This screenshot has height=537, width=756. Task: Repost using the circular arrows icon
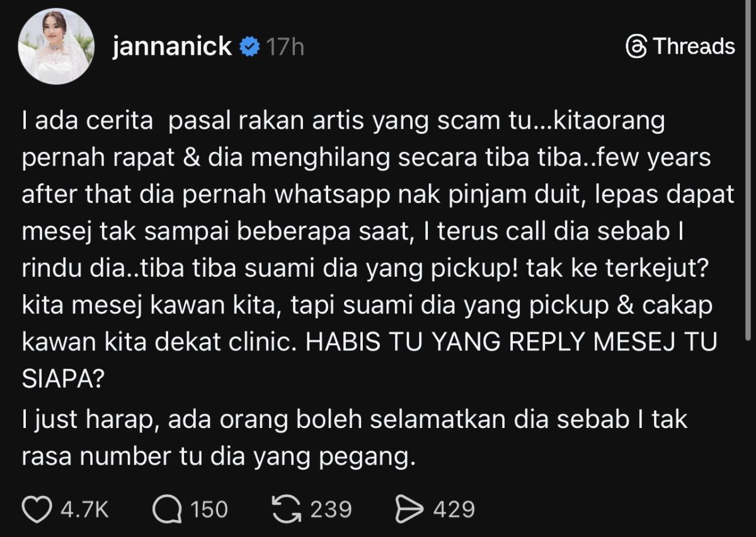[x=286, y=509]
